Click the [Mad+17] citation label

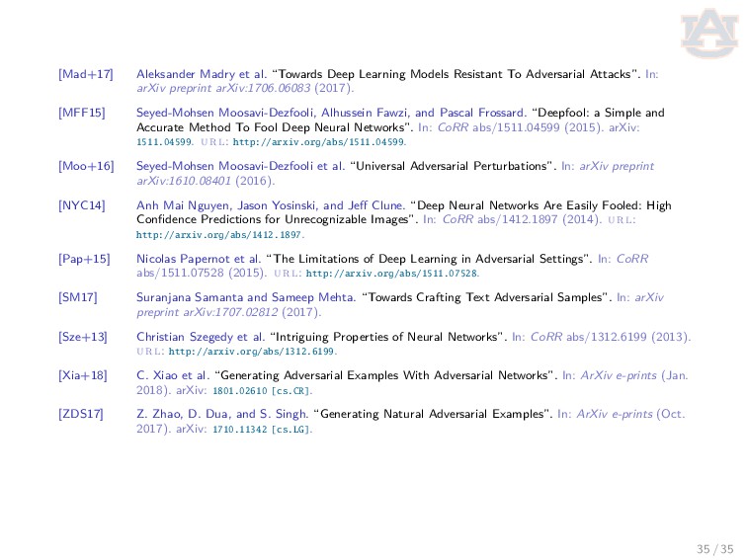[86, 74]
